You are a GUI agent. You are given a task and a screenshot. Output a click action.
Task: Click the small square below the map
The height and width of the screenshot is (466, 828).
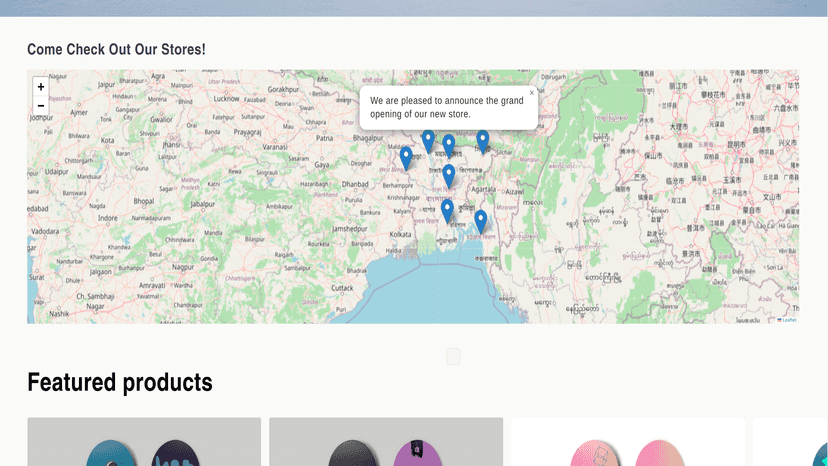tap(453, 357)
